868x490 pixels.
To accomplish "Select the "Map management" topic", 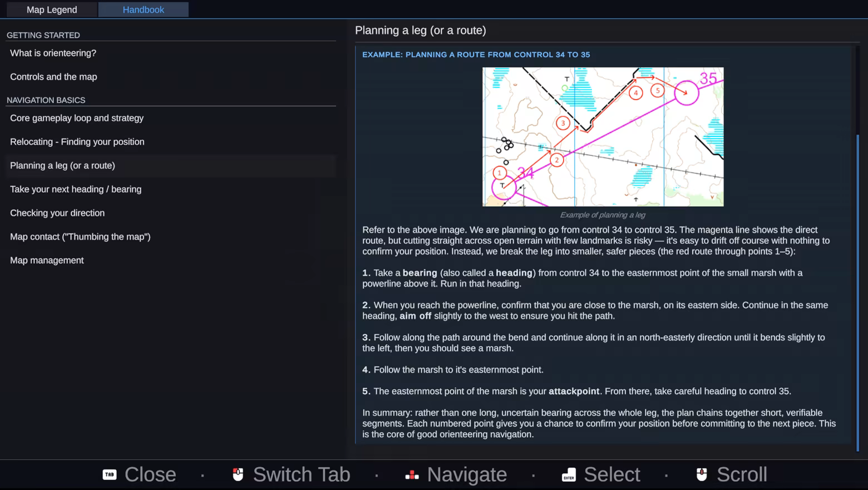I will [47, 261].
